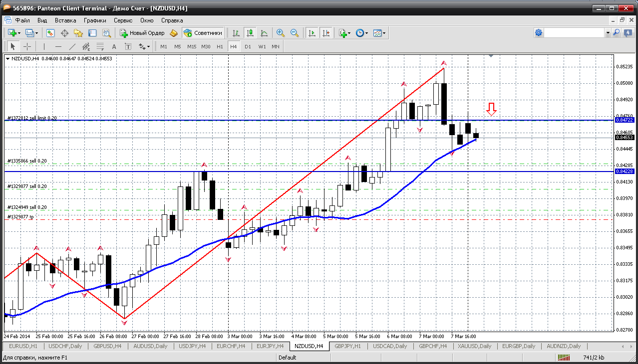Select the D1 timeframe button
638x364 pixels.
[x=248, y=46]
